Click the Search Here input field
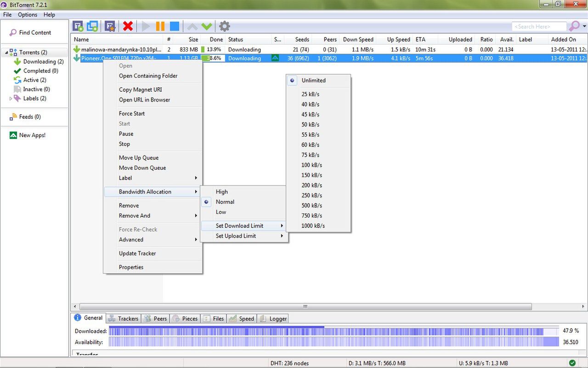Image resolution: width=588 pixels, height=368 pixels. tap(539, 27)
